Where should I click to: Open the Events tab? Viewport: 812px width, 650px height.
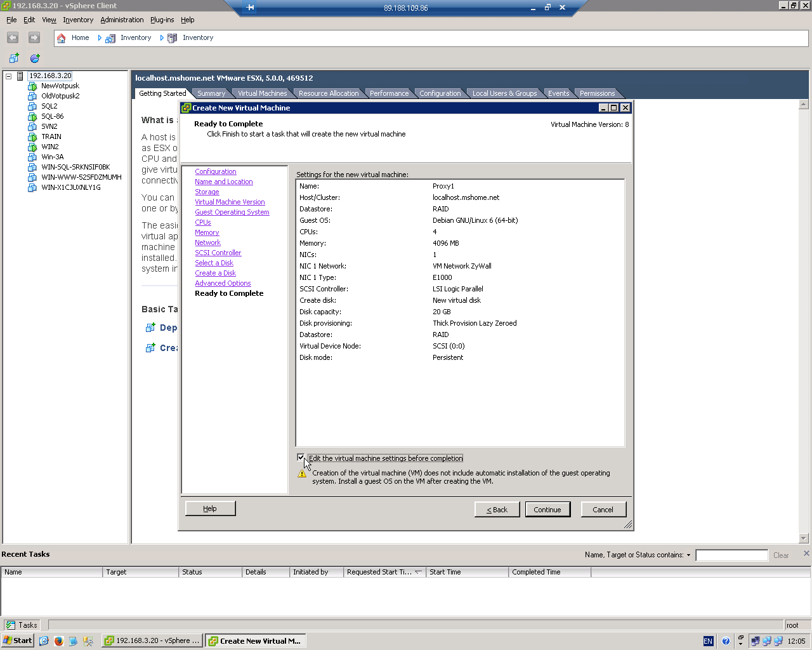click(558, 93)
